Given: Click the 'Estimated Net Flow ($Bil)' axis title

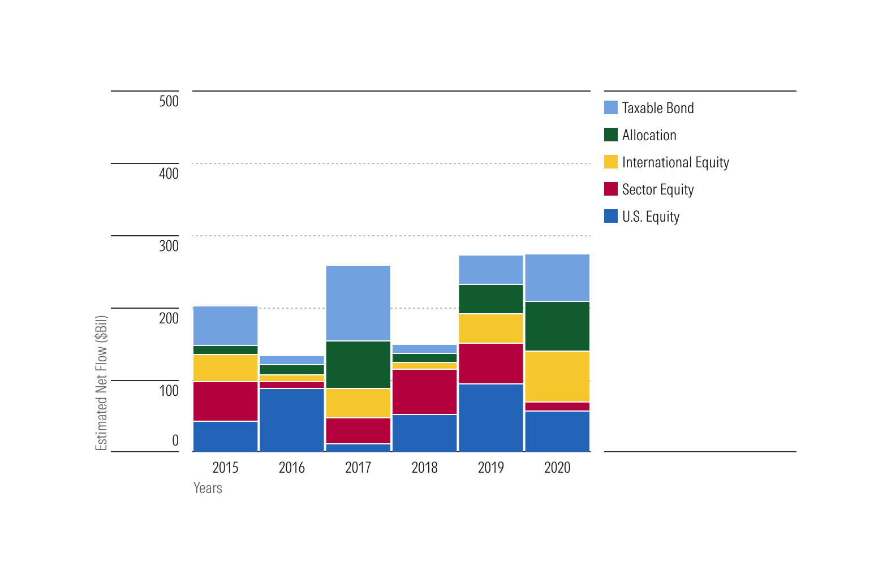Looking at the screenshot, I should click(101, 383).
